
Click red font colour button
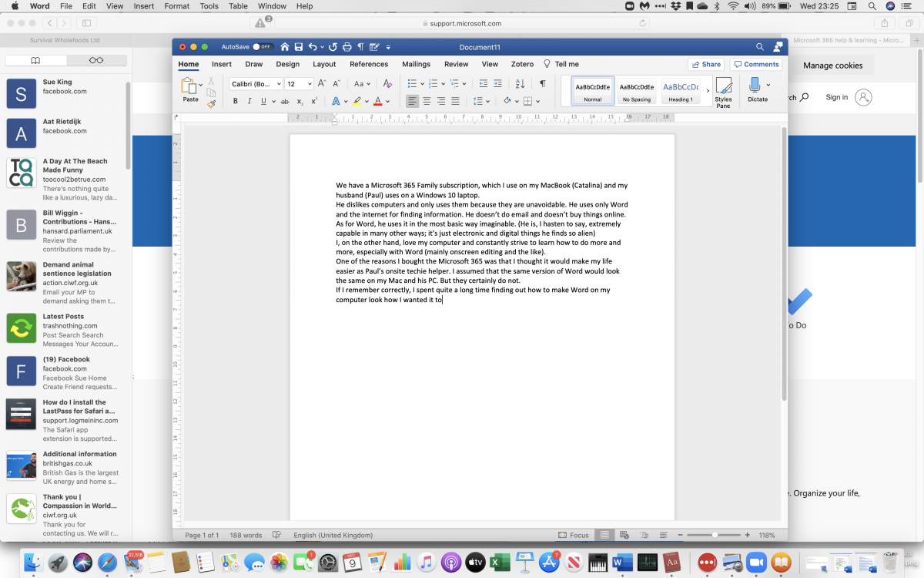(377, 101)
